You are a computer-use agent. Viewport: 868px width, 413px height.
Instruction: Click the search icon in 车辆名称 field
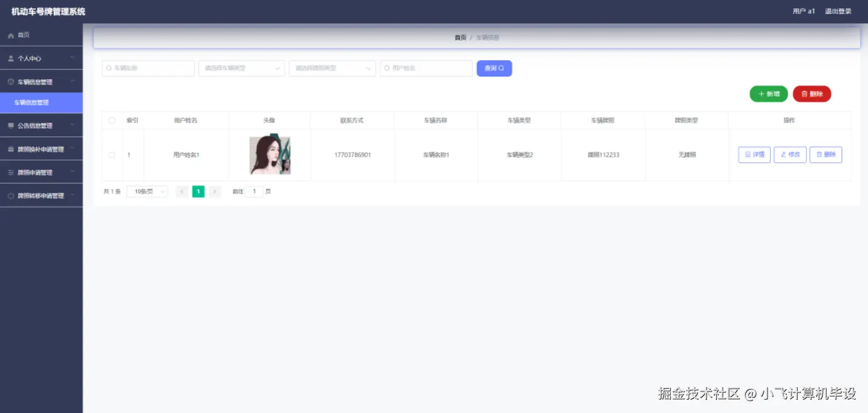coord(109,68)
